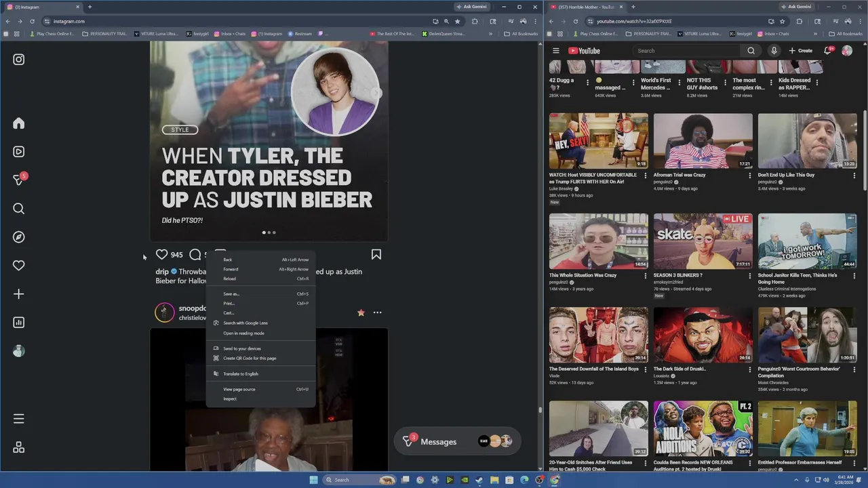868x488 pixels.
Task: Choose Reload in the context menu
Action: point(261,279)
